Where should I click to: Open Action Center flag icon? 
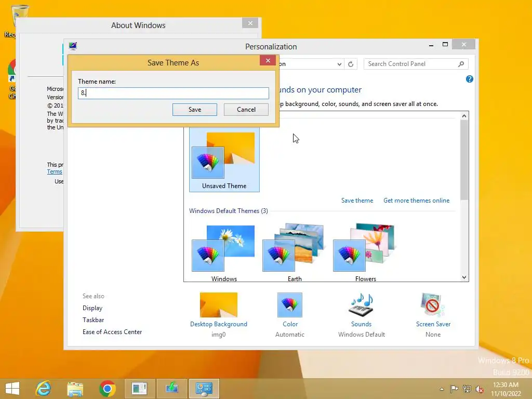click(x=454, y=389)
